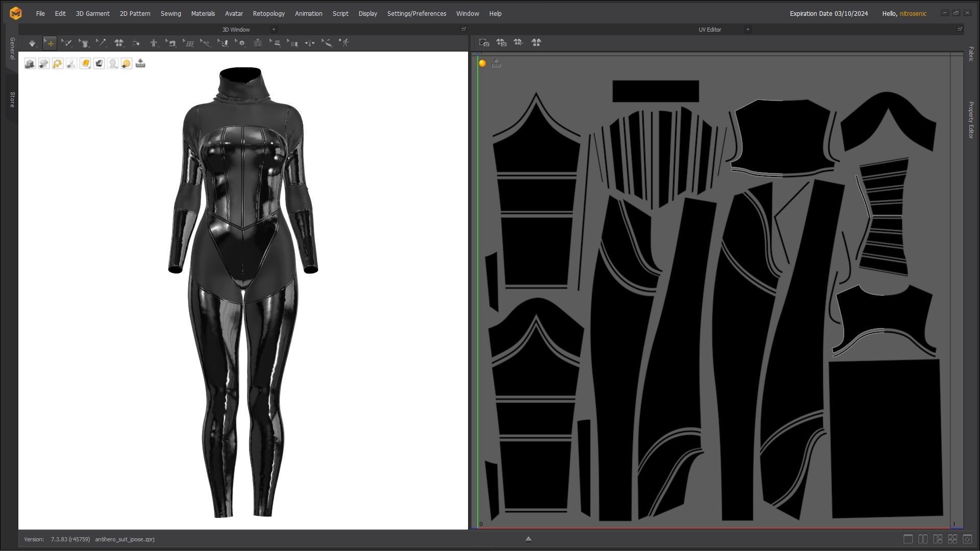Screen dimensions: 980x551
Task: Open the 3D Garment menu
Action: pyautogui.click(x=92, y=14)
